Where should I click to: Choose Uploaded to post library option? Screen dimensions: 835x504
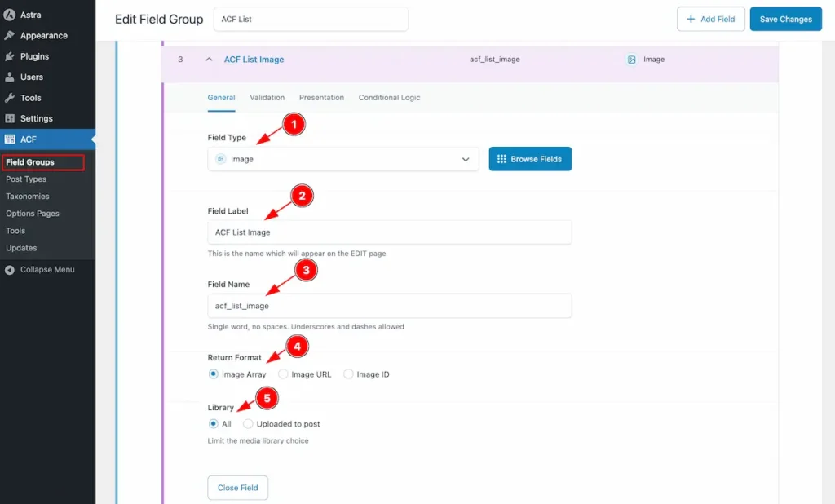[248, 423]
